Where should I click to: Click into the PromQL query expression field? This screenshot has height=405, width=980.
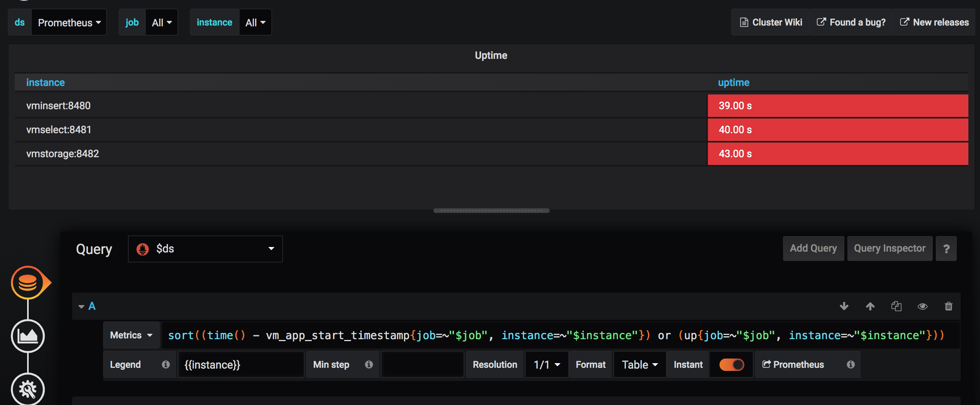tap(560, 335)
